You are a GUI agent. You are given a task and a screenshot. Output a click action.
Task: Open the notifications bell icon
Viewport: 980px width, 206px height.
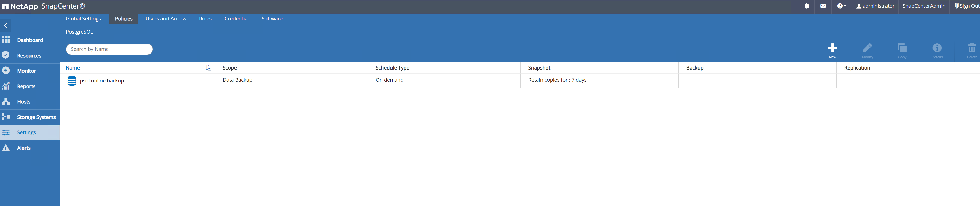[806, 6]
